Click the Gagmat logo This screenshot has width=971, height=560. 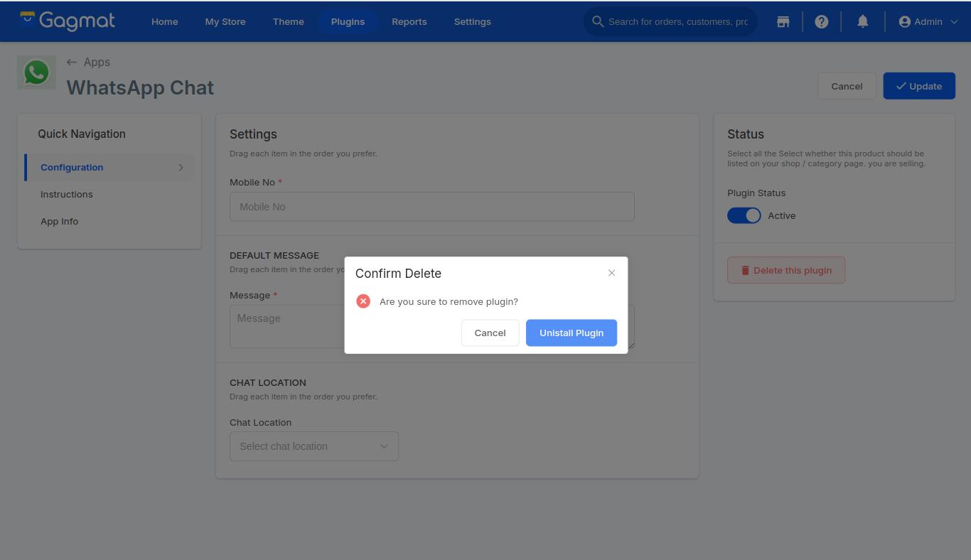coord(68,21)
